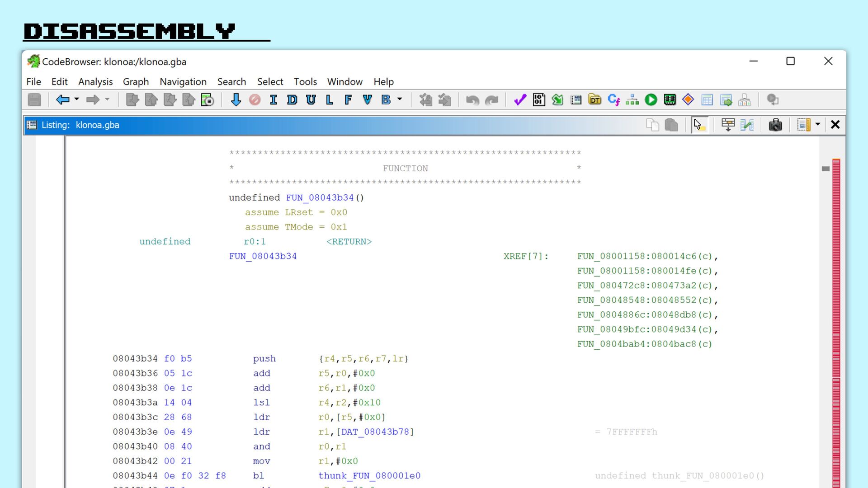Viewport: 868px width, 488px height.
Task: Click the blue back navigation arrow
Action: (x=62, y=100)
